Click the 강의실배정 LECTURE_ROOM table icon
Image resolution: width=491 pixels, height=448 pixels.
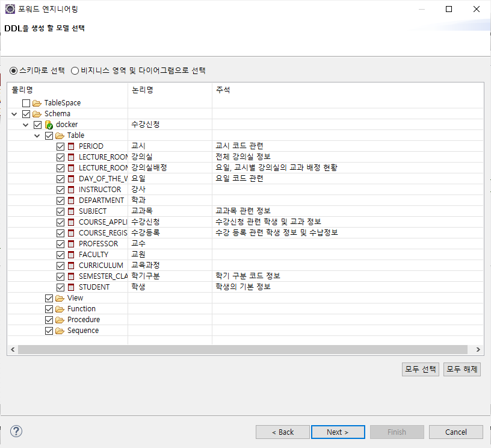click(x=71, y=168)
